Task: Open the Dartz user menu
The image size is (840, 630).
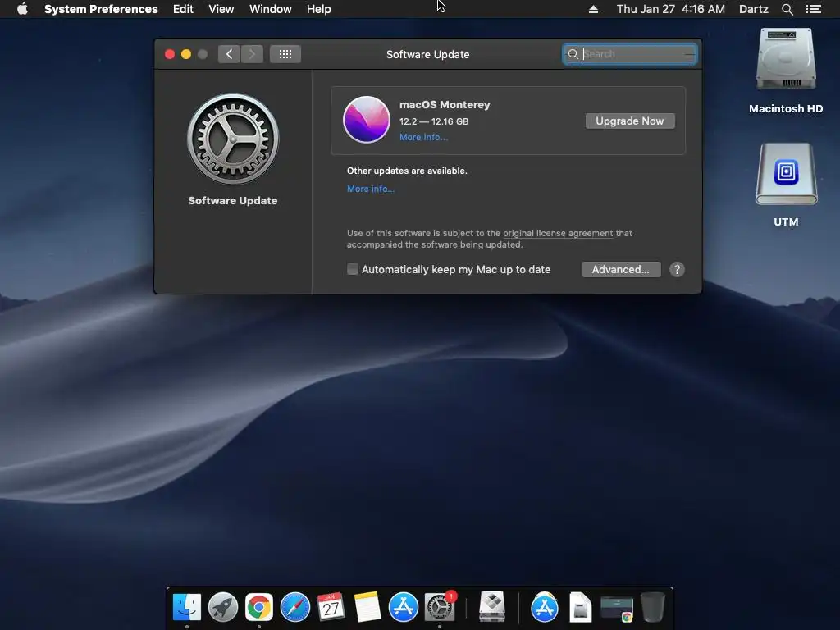Action: coord(753,9)
